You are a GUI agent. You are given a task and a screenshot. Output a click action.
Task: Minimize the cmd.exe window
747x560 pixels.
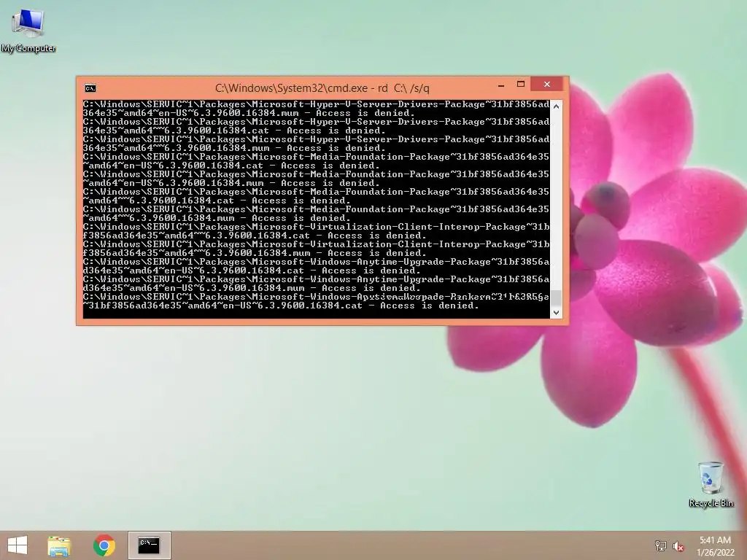point(501,85)
